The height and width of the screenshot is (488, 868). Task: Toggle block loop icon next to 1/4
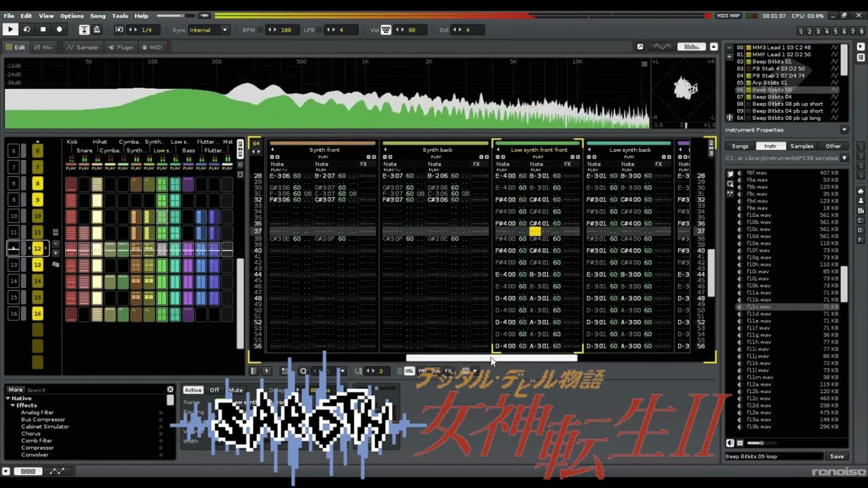coord(119,29)
